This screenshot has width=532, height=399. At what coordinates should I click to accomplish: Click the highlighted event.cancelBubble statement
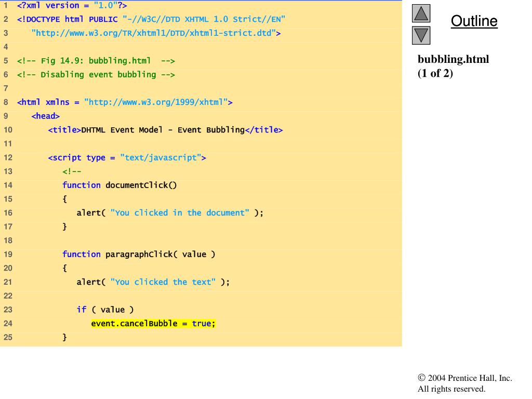[153, 324]
